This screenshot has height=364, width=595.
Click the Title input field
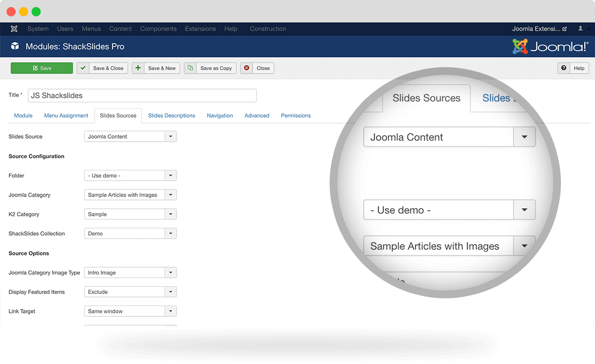click(142, 95)
